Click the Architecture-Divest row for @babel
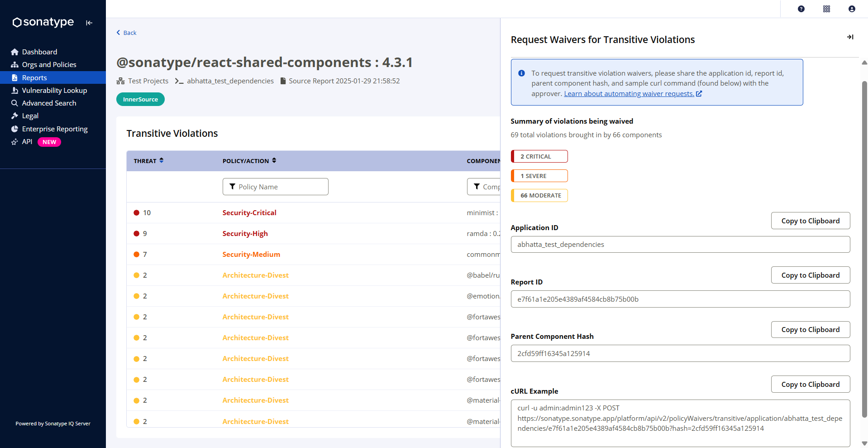This screenshot has width=868, height=448. pyautogui.click(x=313, y=275)
